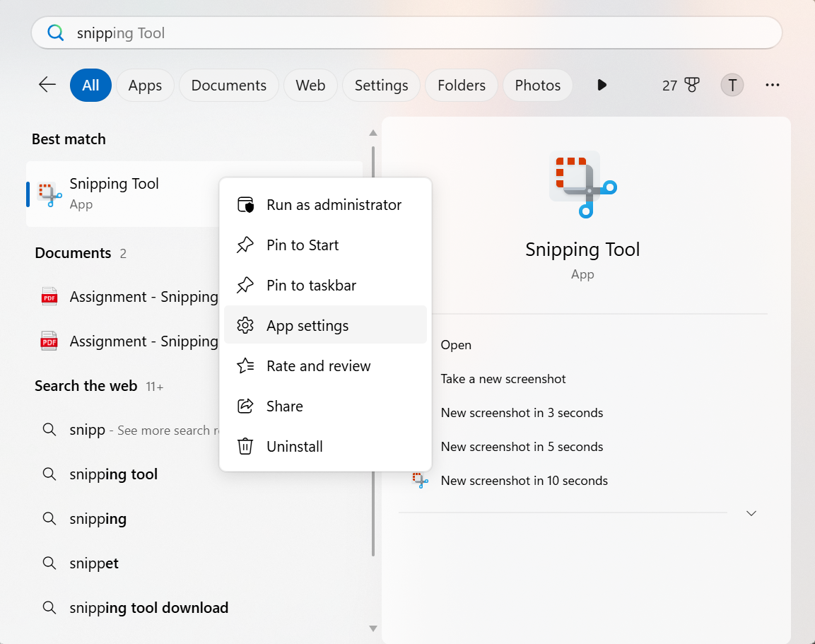
Task: Switch to the Web filter tab
Action: 310,85
